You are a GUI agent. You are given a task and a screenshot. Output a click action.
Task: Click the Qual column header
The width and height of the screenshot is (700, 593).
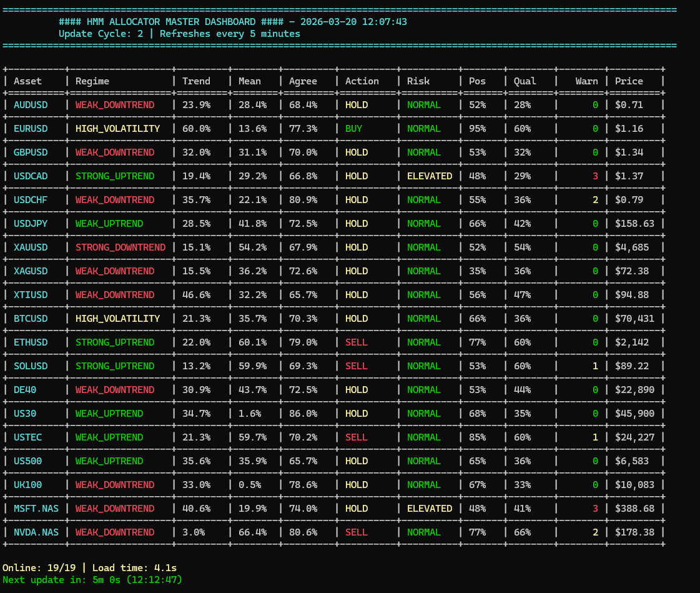point(525,81)
